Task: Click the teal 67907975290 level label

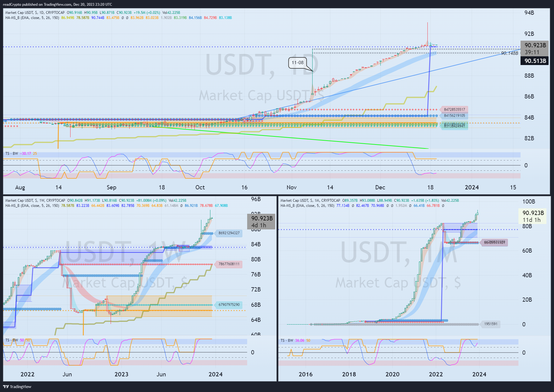Action: pos(229,305)
